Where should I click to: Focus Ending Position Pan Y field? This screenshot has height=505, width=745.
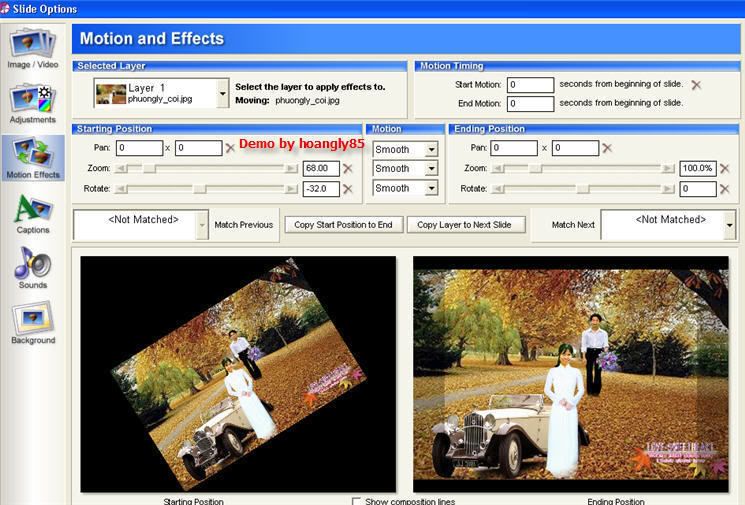(575, 148)
